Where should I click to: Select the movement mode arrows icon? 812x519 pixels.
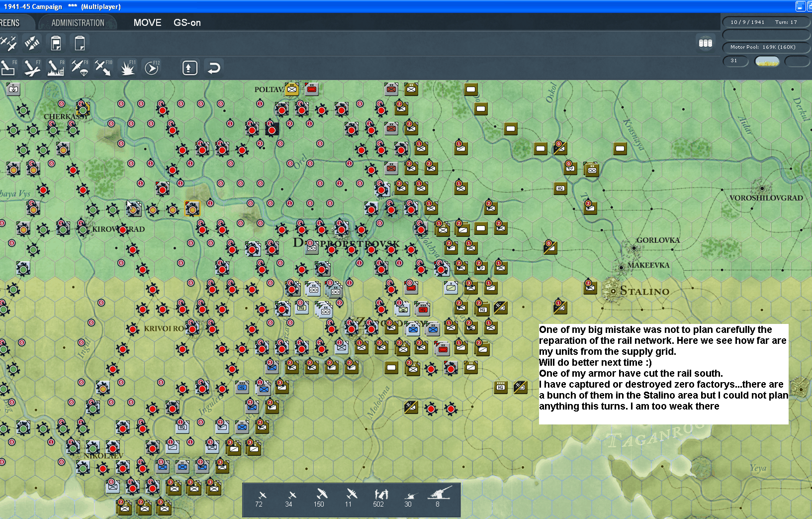point(32,43)
